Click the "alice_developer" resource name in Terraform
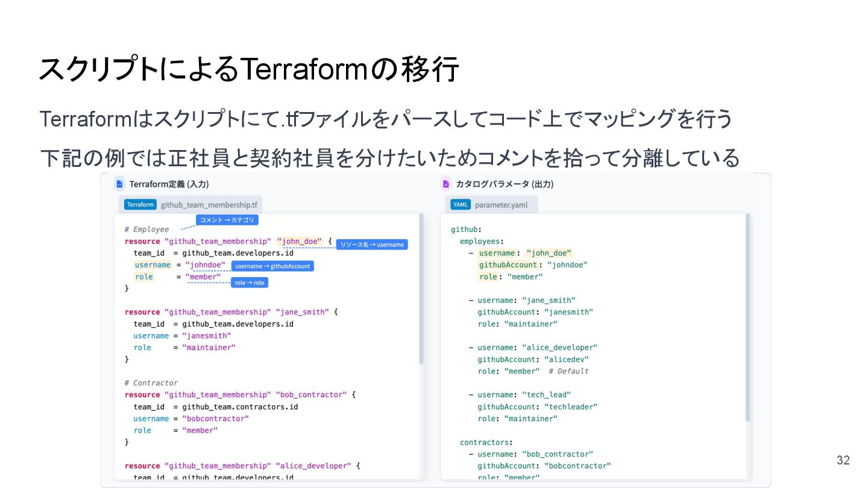The image size is (868, 488). click(313, 466)
